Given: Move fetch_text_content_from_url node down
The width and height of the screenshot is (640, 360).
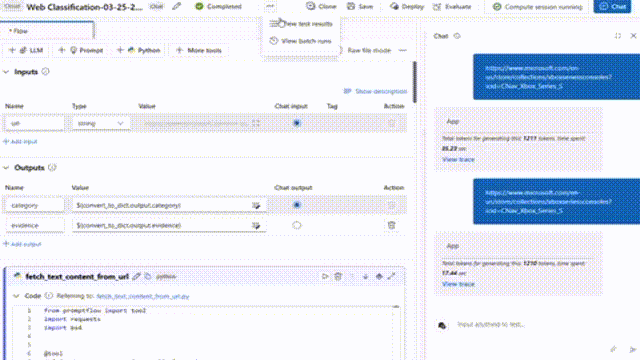Looking at the screenshot, I should 365,276.
